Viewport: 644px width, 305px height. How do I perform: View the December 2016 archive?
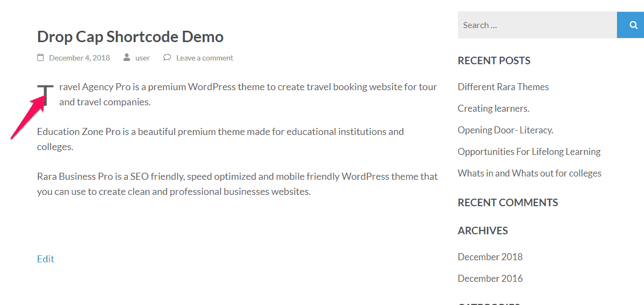(x=490, y=279)
